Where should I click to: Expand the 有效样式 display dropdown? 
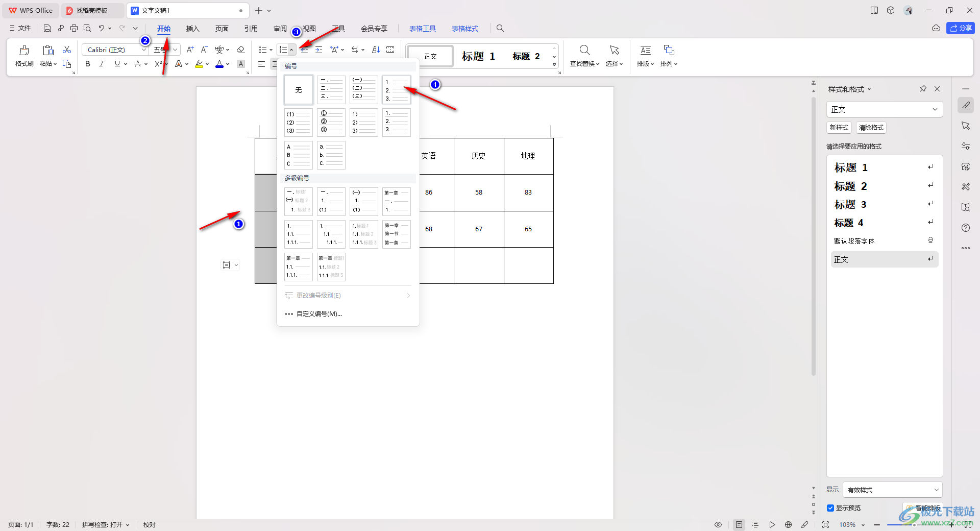click(892, 490)
